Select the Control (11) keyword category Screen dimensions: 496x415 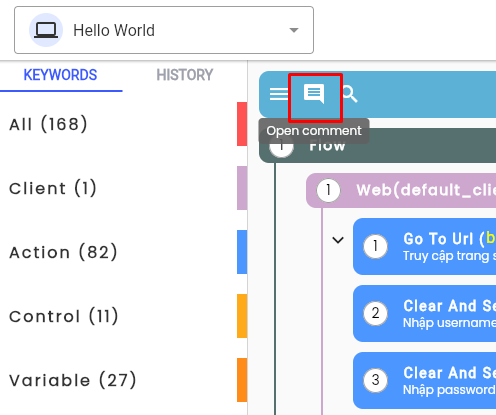coord(123,316)
